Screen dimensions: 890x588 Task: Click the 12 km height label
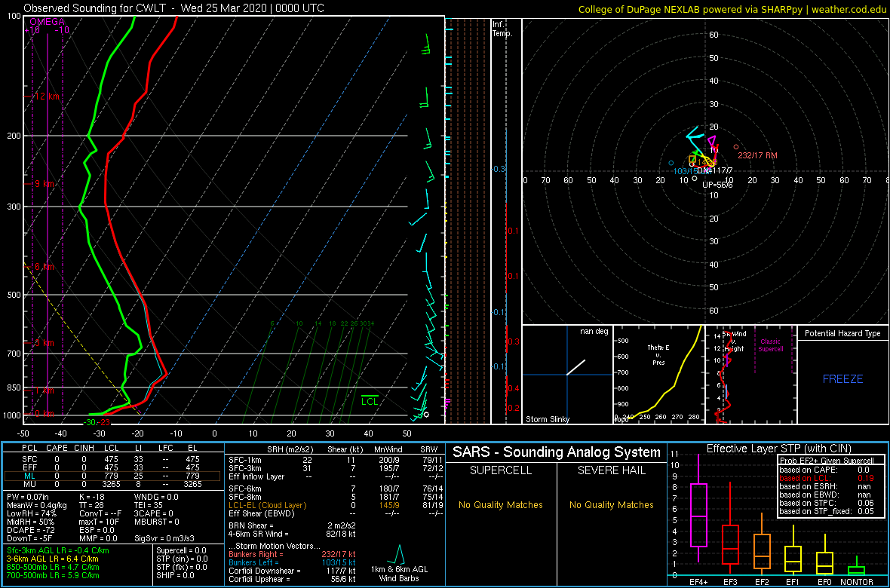(x=48, y=96)
